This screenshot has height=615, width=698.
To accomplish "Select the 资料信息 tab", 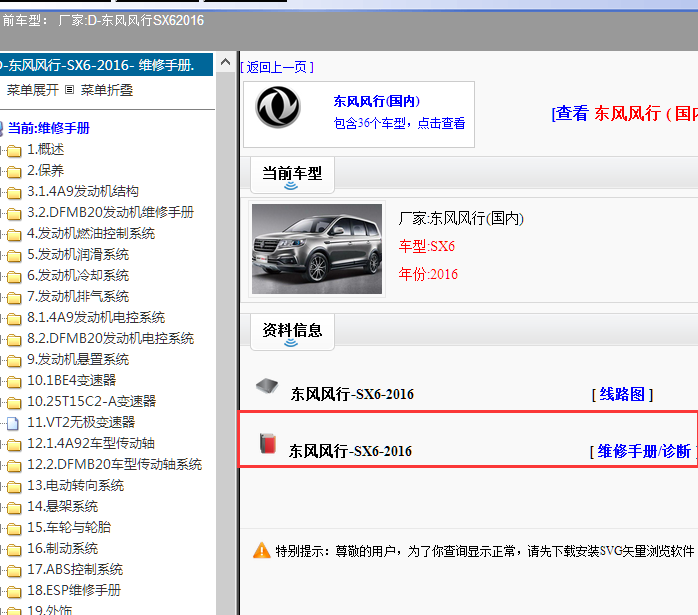I will pyautogui.click(x=292, y=332).
